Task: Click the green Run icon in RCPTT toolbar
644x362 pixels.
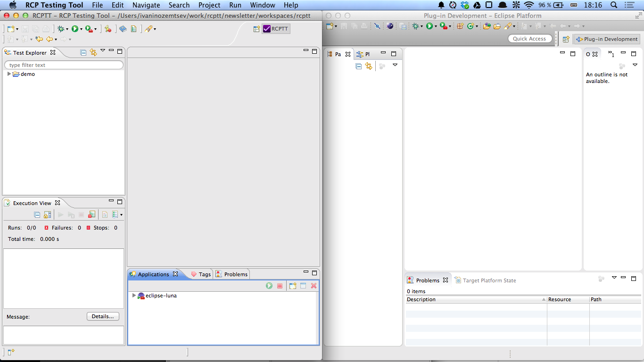Action: 75,29
